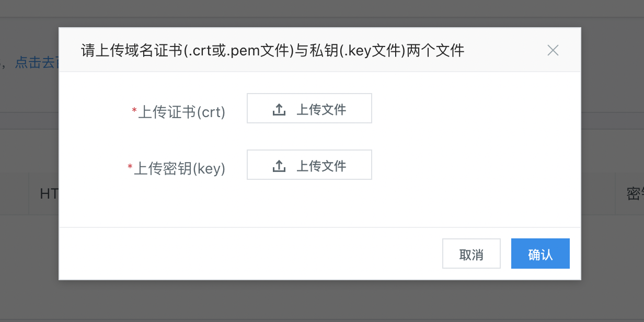Image resolution: width=644 pixels, height=322 pixels.
Task: Click the upload arrow icon beside 上传密钥(key)
Action: click(x=279, y=166)
